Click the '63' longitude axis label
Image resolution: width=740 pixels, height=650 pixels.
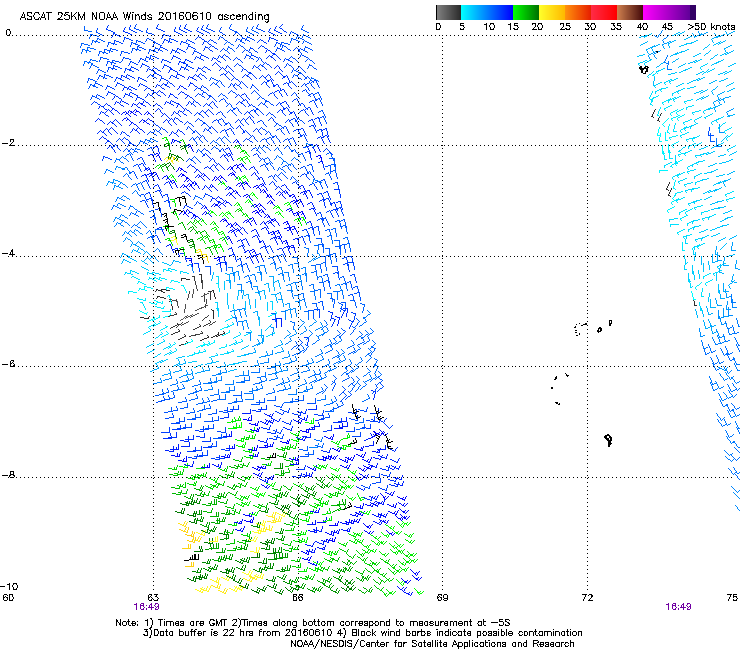click(x=153, y=598)
